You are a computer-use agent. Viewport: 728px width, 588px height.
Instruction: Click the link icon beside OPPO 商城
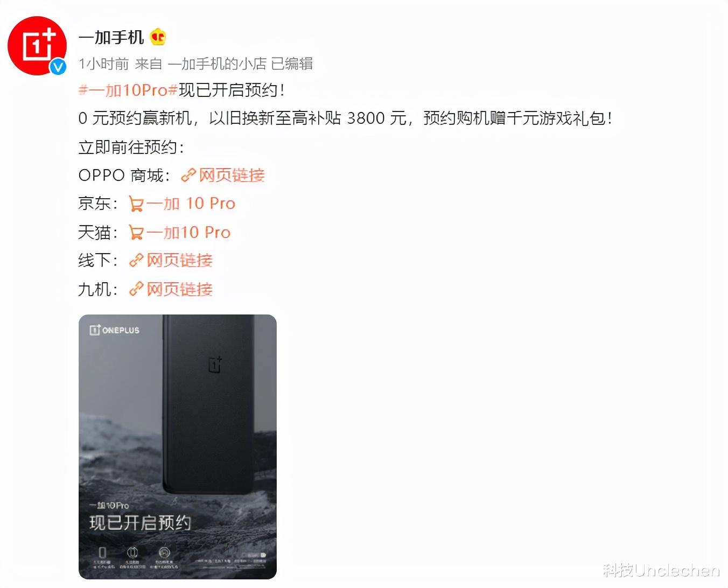tap(188, 175)
